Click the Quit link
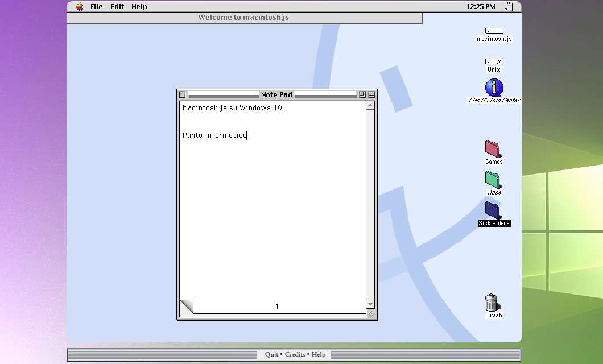This screenshot has width=603, height=364. point(271,354)
